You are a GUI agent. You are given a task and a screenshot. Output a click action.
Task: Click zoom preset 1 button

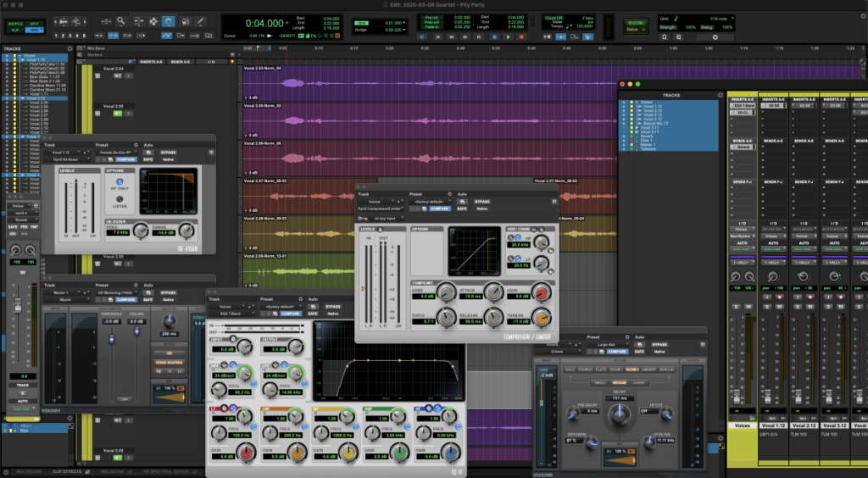pos(56,36)
